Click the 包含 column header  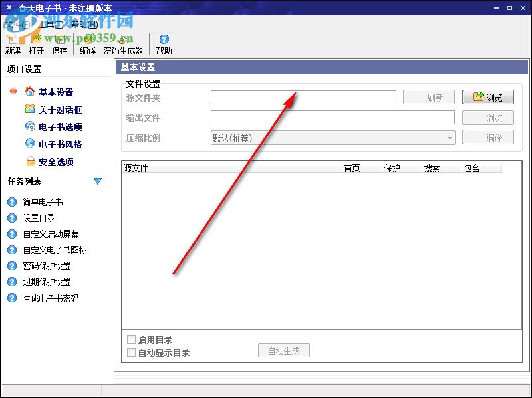(481, 168)
